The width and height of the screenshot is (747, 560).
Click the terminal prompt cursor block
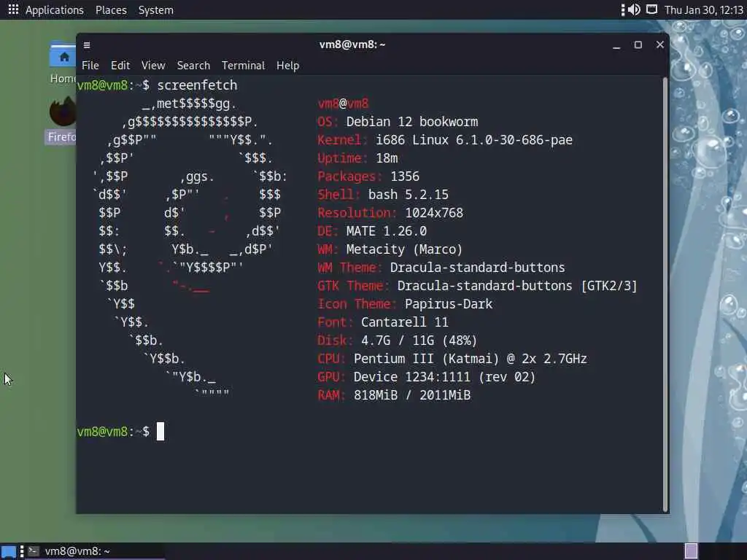(160, 432)
